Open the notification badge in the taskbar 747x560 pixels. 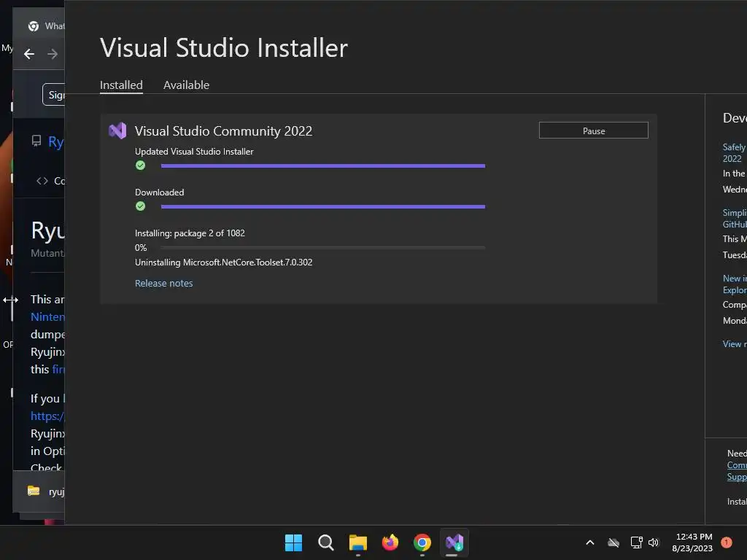727,542
